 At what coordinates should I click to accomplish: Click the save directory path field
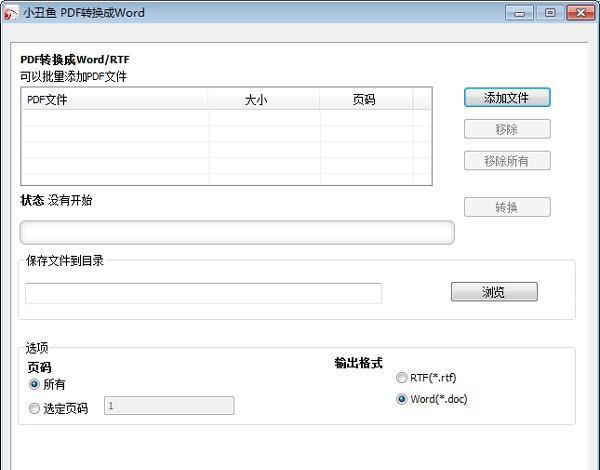(204, 294)
